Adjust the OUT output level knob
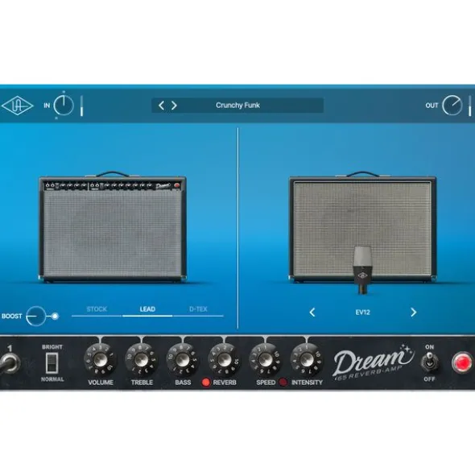The width and height of the screenshot is (475, 476). pos(452,106)
